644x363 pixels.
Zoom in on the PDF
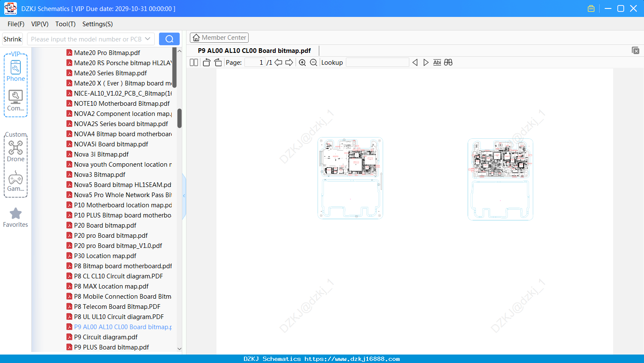[x=302, y=63]
